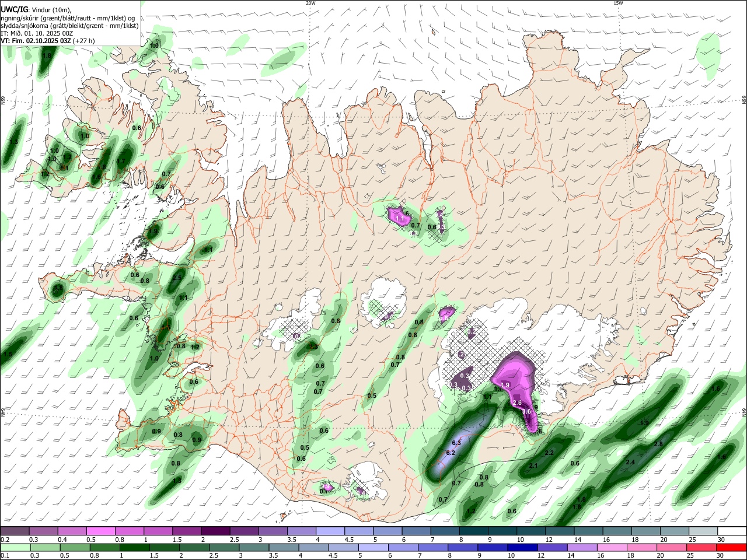Select the medium green 0.5–0.8 rain swatch
The height and width of the screenshot is (560, 747).
coord(74,547)
